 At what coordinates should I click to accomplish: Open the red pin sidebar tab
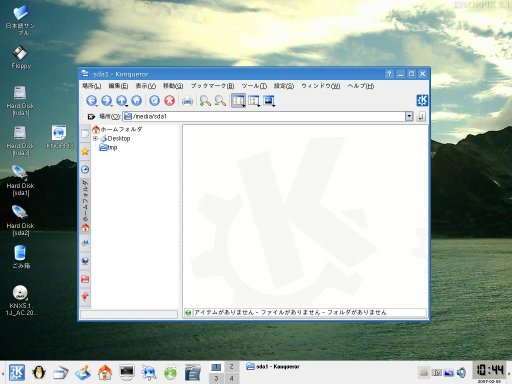pyautogui.click(x=85, y=296)
